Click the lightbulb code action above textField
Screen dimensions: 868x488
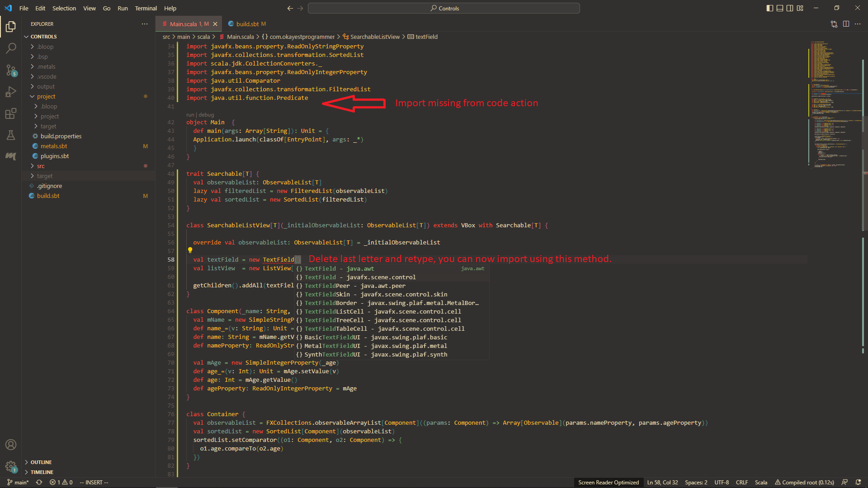coord(190,250)
